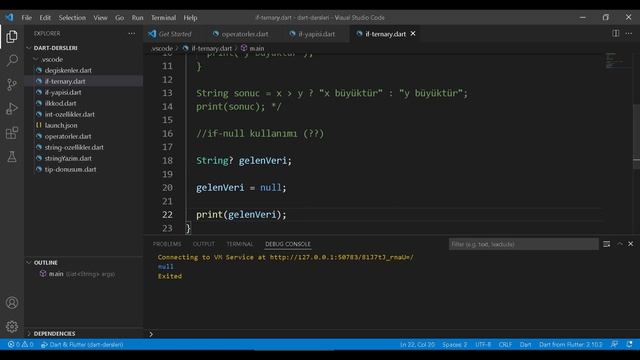Image resolution: width=640 pixels, height=360 pixels.
Task: Open the Extensions view icon
Action: (12, 133)
